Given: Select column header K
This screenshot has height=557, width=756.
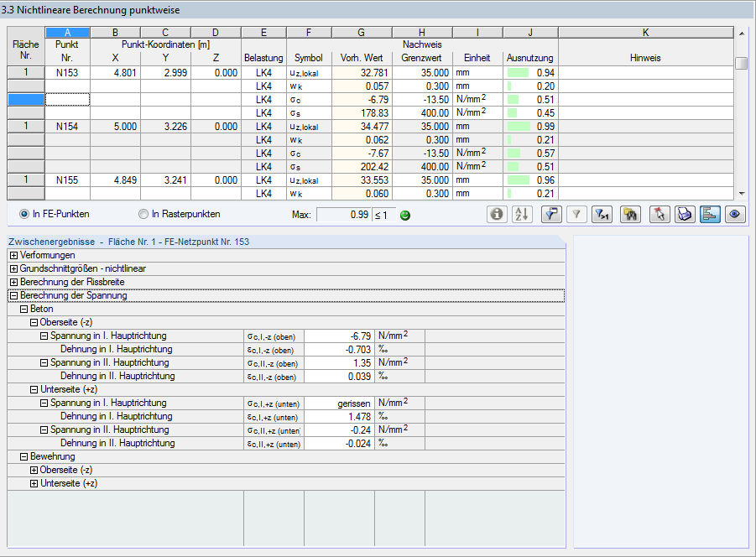Looking at the screenshot, I should click(645, 32).
